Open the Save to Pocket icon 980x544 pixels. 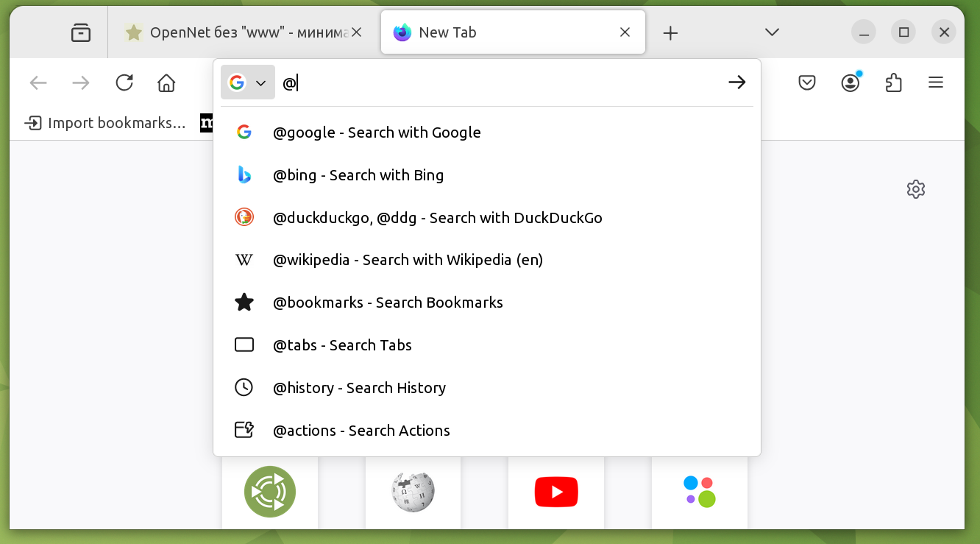[807, 82]
